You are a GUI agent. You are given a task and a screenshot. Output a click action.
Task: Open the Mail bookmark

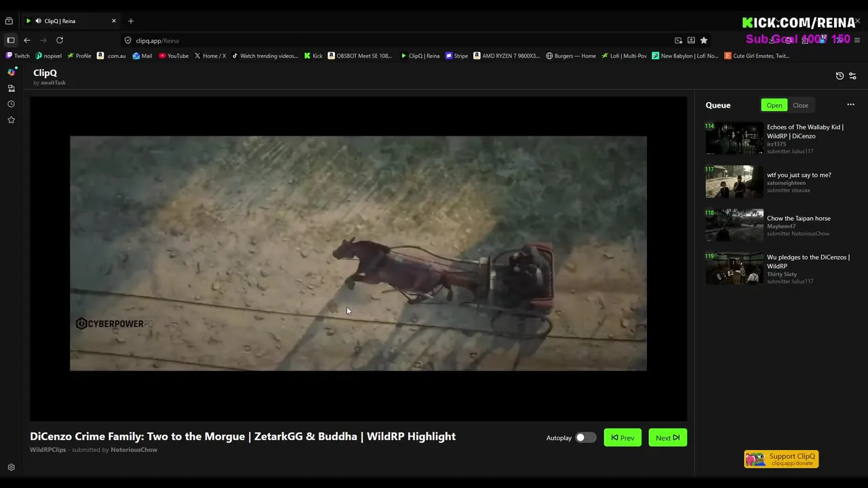[142, 56]
